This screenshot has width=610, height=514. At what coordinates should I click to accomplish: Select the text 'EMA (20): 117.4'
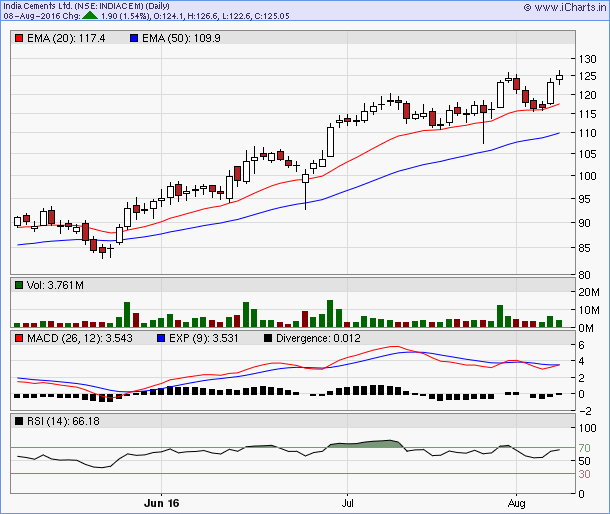tap(66, 38)
